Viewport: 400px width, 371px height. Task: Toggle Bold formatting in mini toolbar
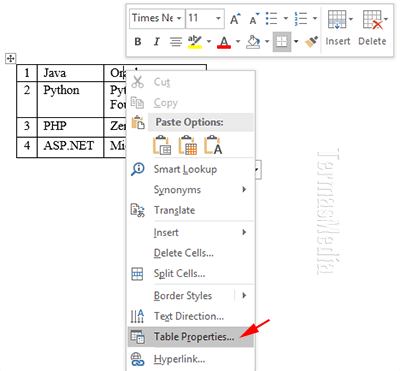(138, 42)
